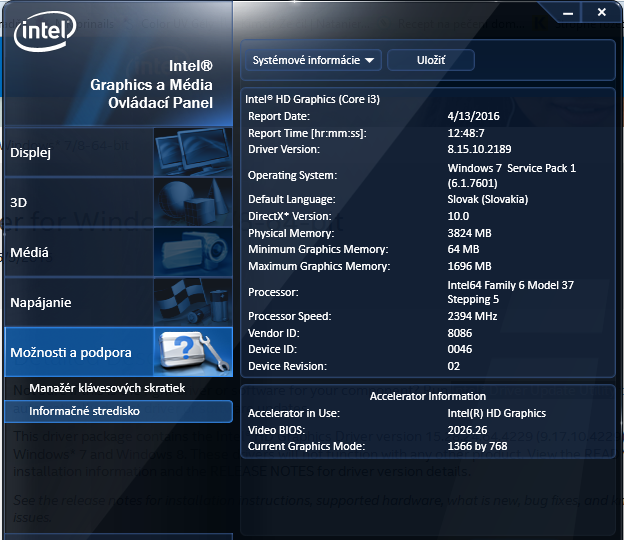Click DirectX Version value 10.0

click(458, 216)
